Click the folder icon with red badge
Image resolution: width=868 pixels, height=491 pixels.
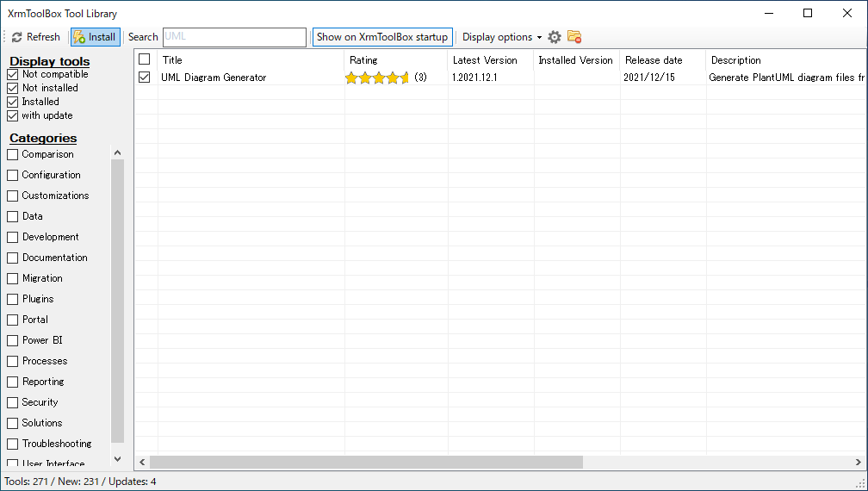[x=574, y=37]
